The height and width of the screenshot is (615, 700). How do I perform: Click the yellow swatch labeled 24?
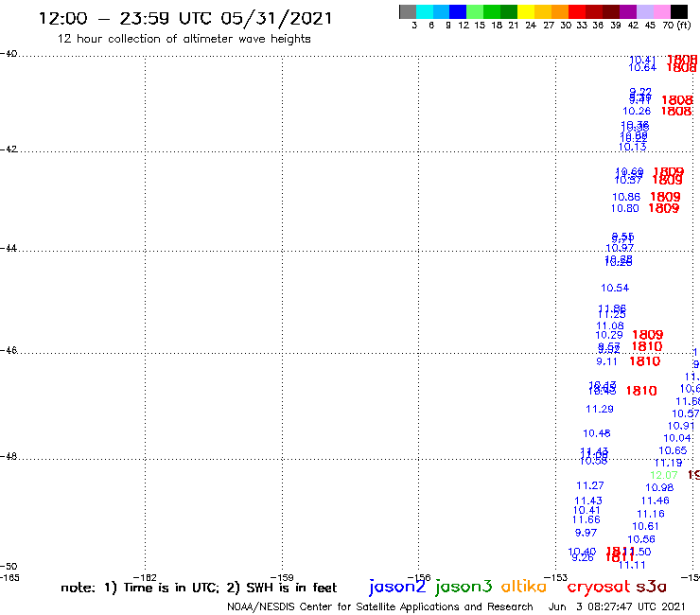[x=526, y=11]
